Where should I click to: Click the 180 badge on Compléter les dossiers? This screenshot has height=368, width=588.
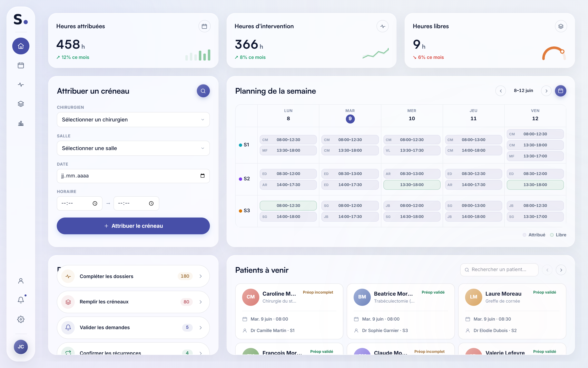click(185, 276)
